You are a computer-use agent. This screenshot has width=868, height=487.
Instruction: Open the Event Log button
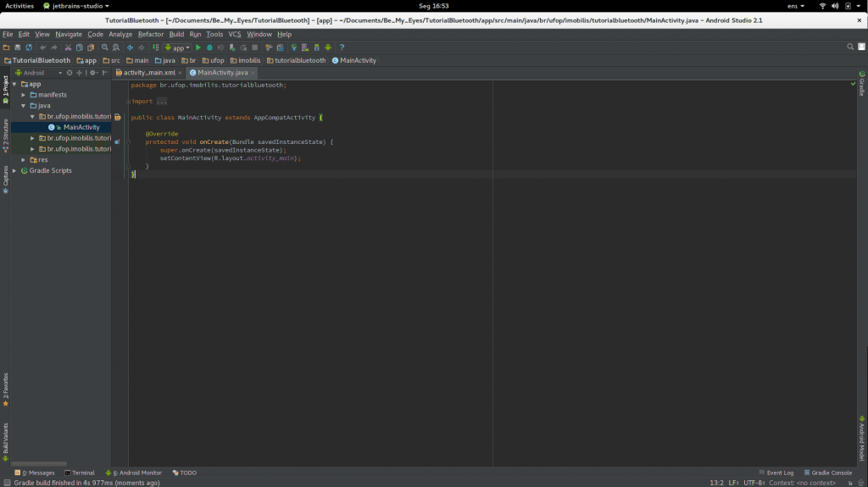point(776,473)
